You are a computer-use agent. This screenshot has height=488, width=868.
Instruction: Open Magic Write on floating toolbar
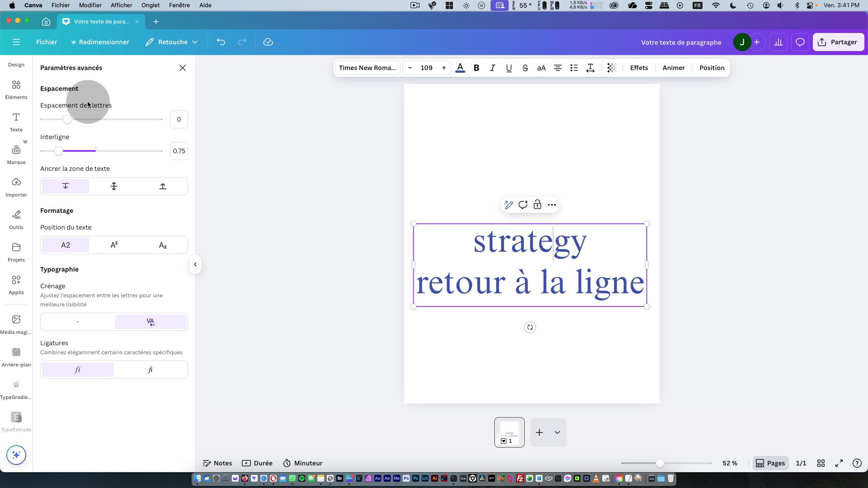click(508, 205)
